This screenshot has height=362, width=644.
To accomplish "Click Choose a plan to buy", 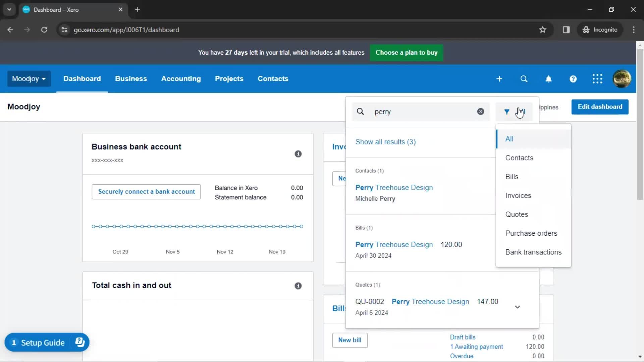I will (406, 53).
